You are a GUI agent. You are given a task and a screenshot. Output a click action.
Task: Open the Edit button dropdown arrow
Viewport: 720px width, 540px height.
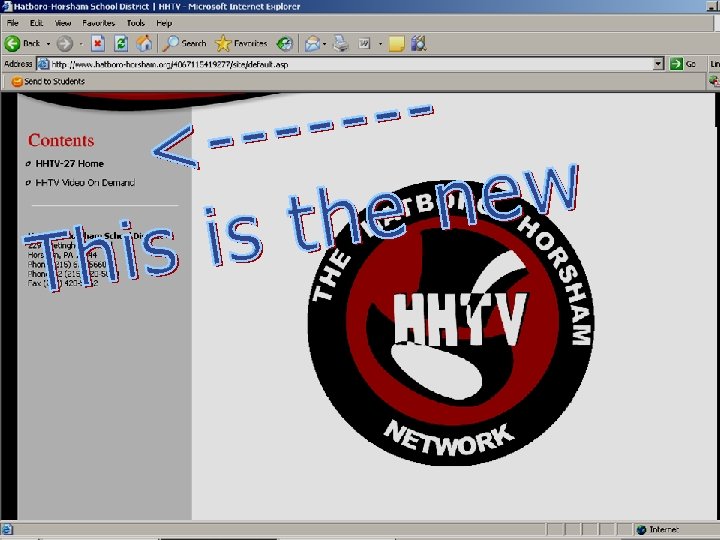point(380,44)
